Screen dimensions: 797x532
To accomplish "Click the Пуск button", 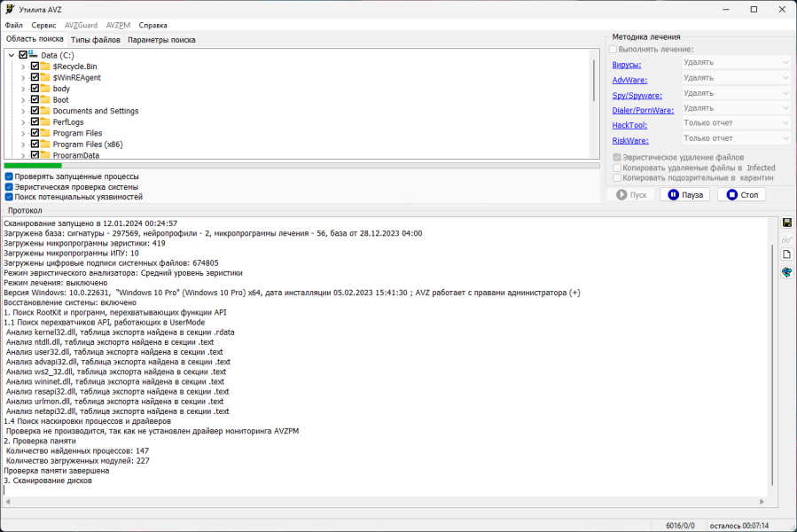I will point(631,195).
